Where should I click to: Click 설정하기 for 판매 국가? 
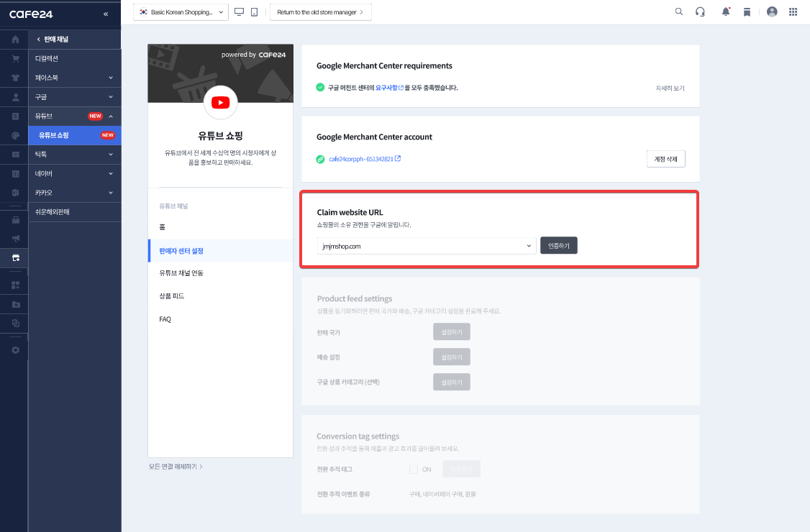click(x=452, y=332)
